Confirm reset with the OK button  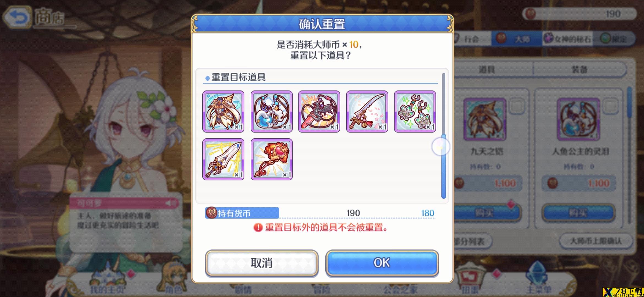pos(382,263)
